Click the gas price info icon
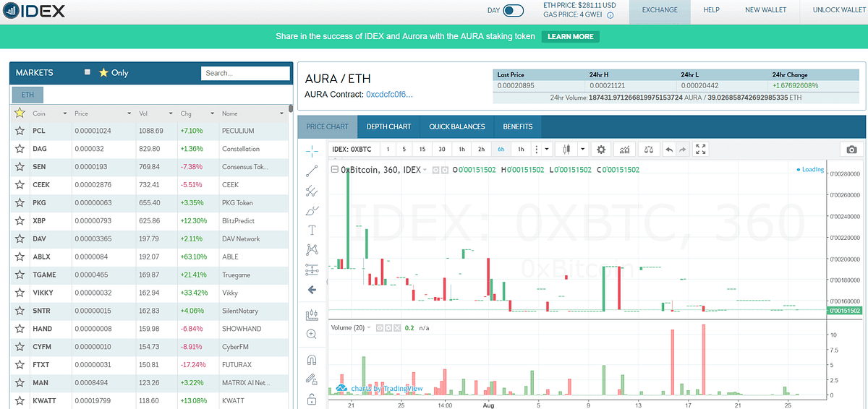Viewport: 868px width, 409px height. 610,15
